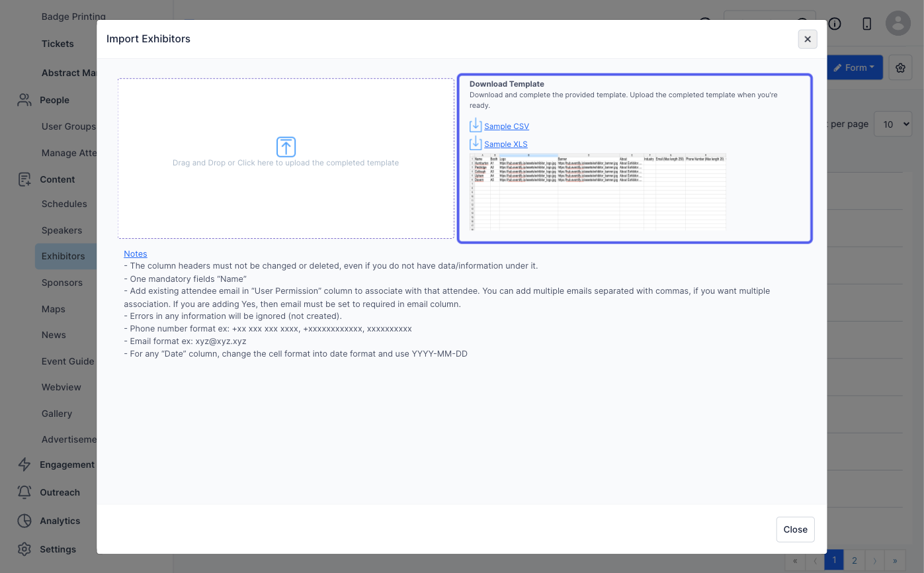Open Event Guide in the sidebar
Viewport: 924px width, 573px height.
[x=67, y=361]
